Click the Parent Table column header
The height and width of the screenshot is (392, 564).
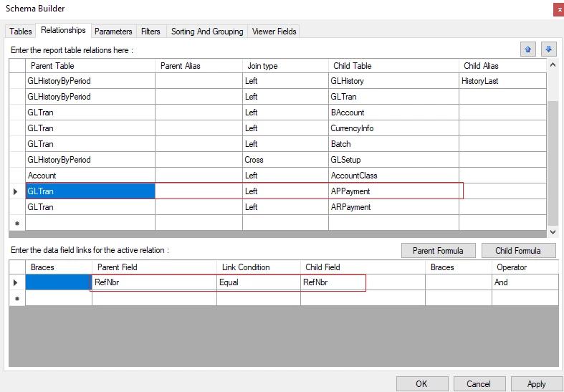(90, 66)
